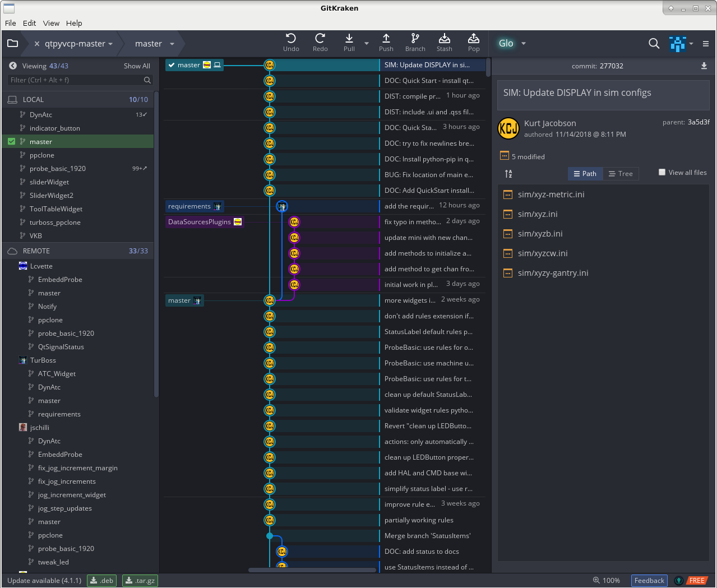The image size is (717, 588).
Task: Open the search magnifier in the toolbar
Action: pos(654,43)
